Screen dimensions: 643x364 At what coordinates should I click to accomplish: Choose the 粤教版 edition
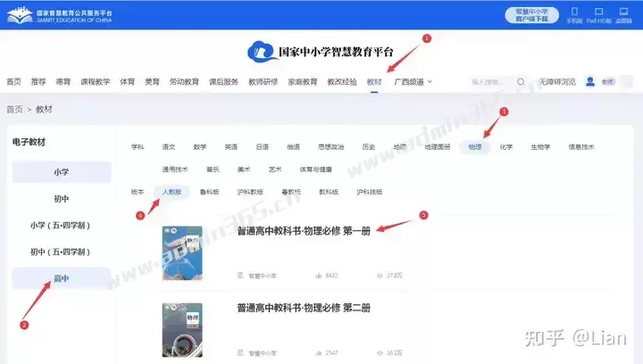pos(291,192)
